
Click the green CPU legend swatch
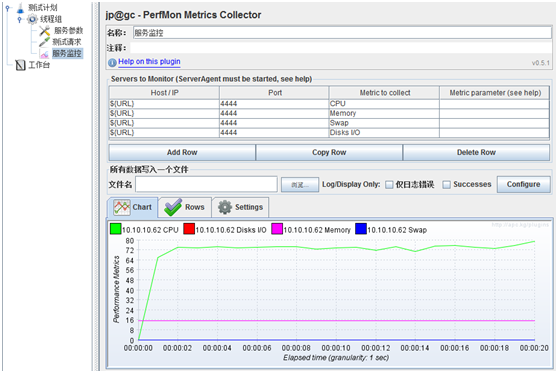coord(116,229)
